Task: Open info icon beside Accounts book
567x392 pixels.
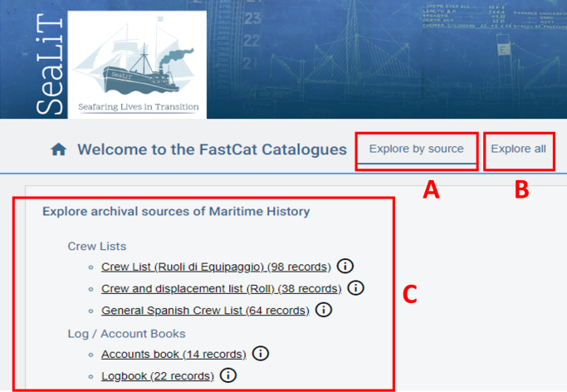Action: 261,354
